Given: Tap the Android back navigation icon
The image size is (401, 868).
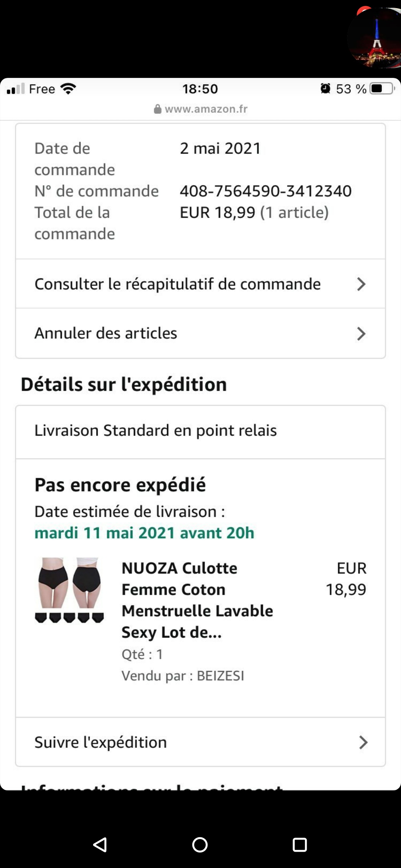Looking at the screenshot, I should tap(100, 845).
